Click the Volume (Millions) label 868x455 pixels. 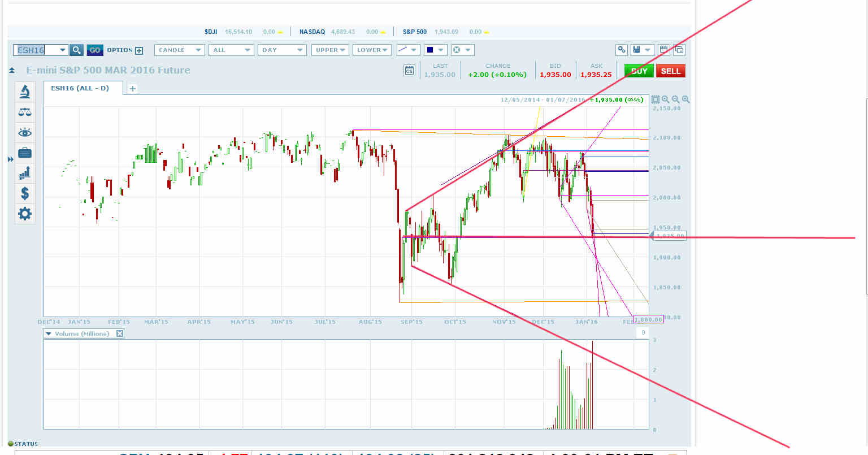82,333
